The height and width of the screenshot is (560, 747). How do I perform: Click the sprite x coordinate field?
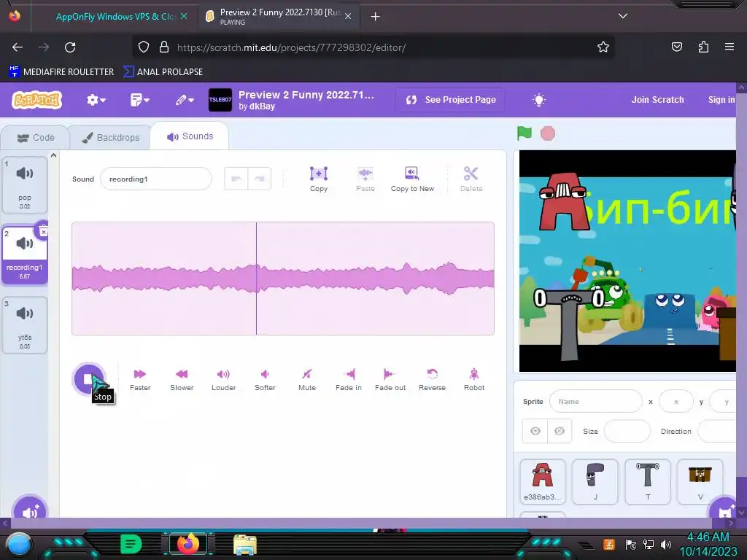pos(676,402)
